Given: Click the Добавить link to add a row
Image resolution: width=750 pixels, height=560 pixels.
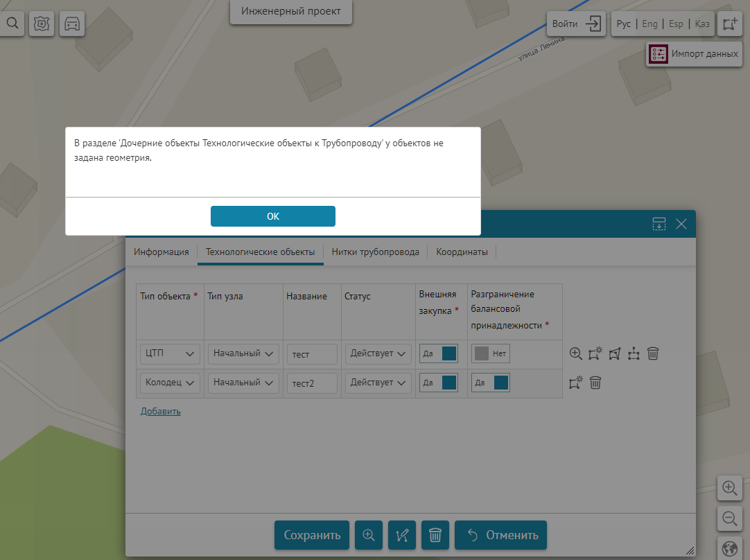Looking at the screenshot, I should [161, 411].
